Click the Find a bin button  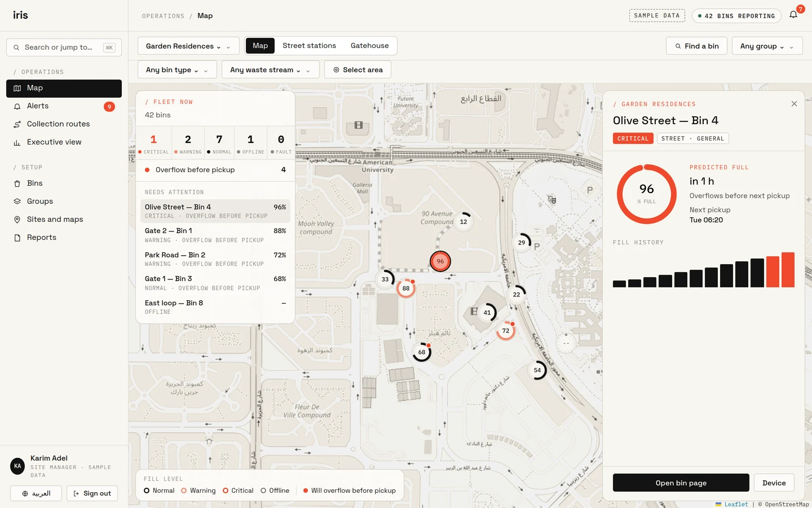click(x=696, y=46)
